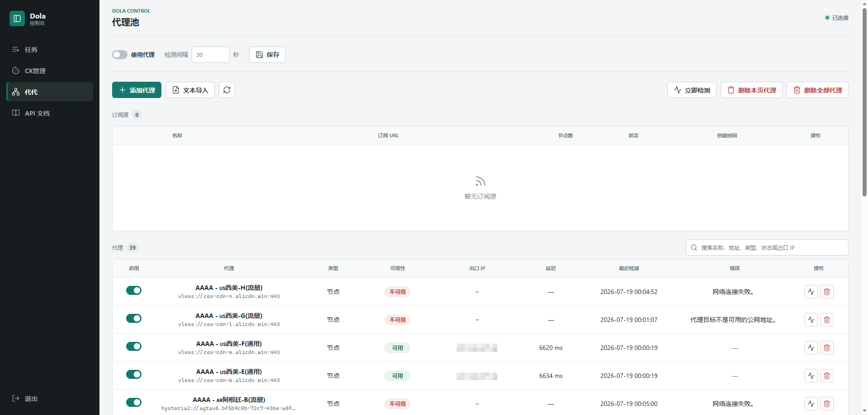868x415 pixels.
Task: Click the Dola logo icon in sidebar
Action: coord(17,19)
